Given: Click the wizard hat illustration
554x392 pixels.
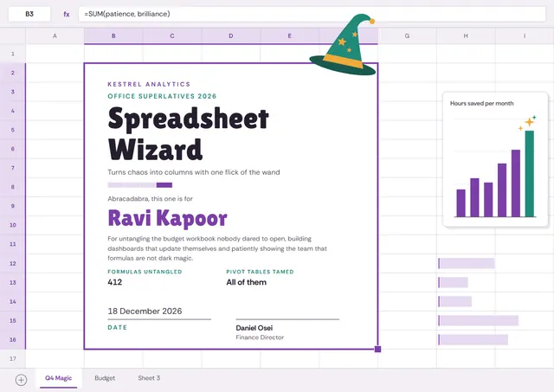Looking at the screenshot, I should (343, 44).
